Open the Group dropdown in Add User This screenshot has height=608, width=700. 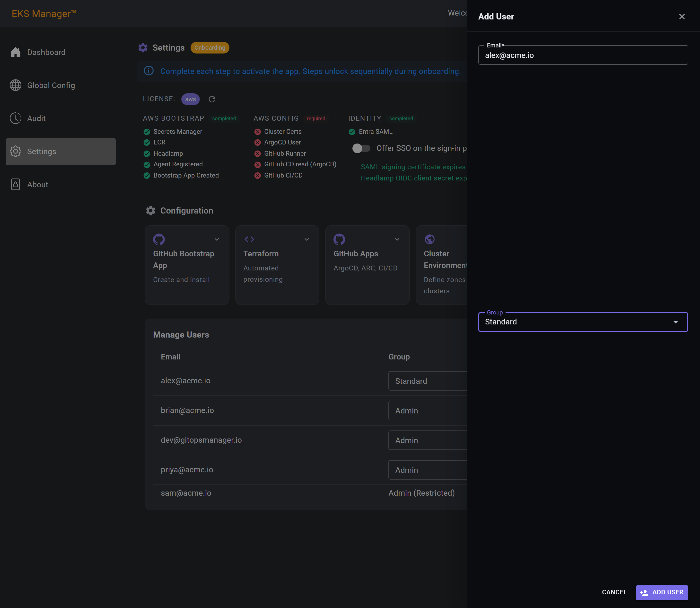tap(583, 322)
